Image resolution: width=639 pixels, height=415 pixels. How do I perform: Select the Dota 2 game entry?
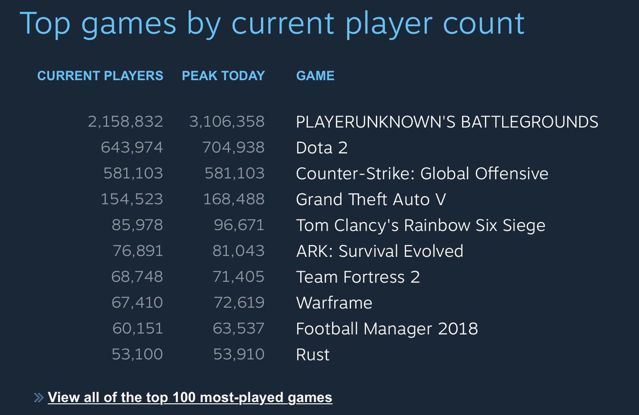coord(322,148)
